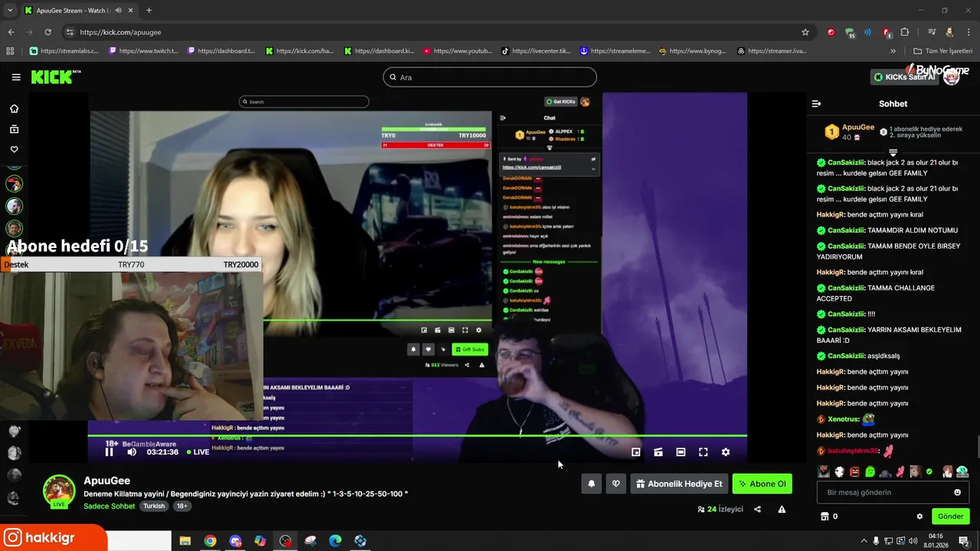This screenshot has width=980, height=551.
Task: Toggle picture-in-picture mode in player
Action: [635, 452]
